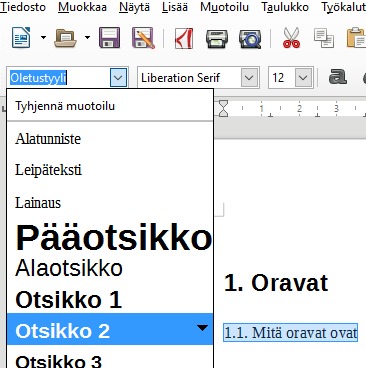Select Leipäteksti style
The height and width of the screenshot is (368, 366).
coord(110,170)
